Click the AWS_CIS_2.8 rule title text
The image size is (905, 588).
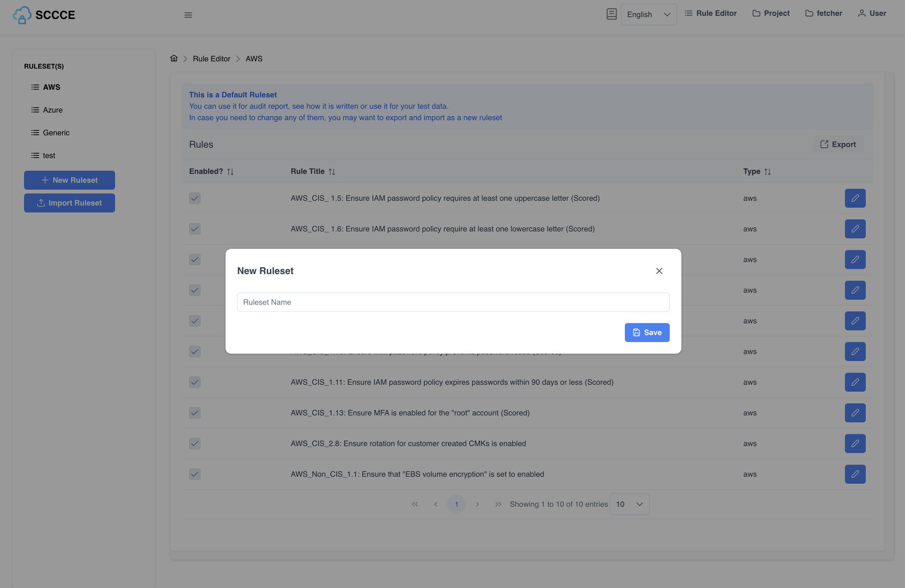(x=408, y=444)
